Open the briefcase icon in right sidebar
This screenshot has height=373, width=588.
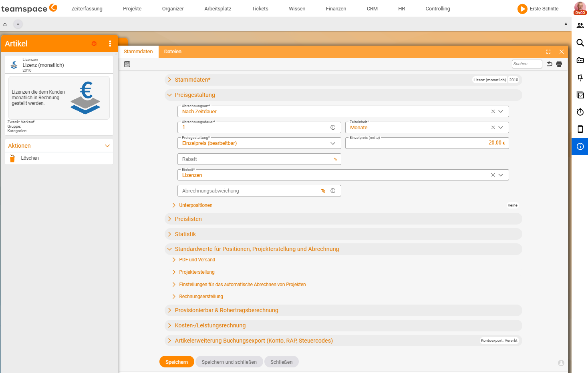tap(580, 60)
